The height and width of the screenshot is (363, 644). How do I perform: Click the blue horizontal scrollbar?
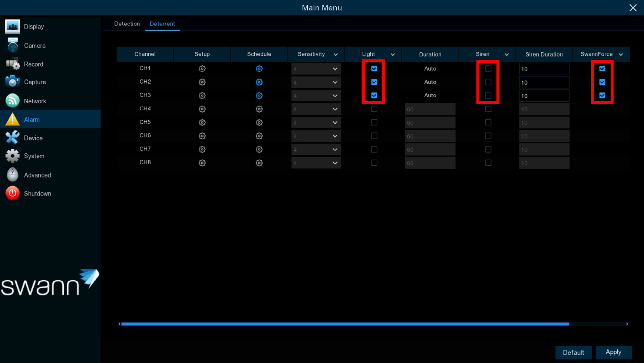[345, 324]
